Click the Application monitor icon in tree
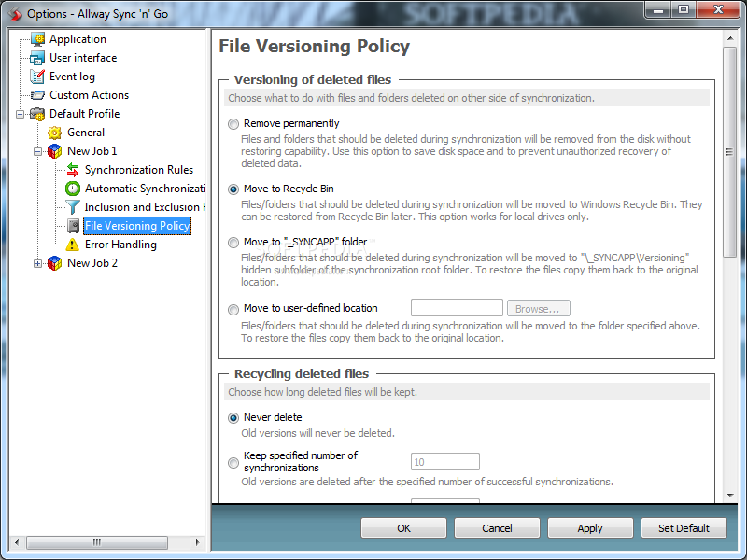Image resolution: width=747 pixels, height=560 pixels. [37, 39]
